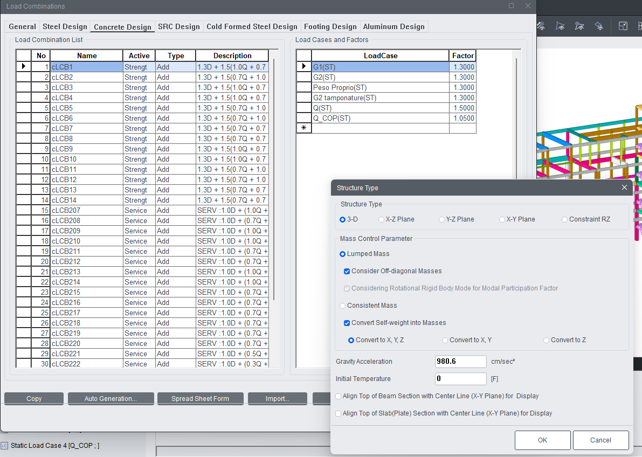Open the Aluminum Design tab
This screenshot has width=642, height=457.
pos(393,27)
